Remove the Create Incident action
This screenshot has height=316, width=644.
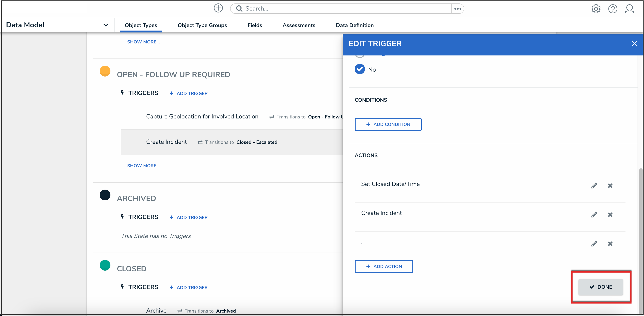point(610,215)
